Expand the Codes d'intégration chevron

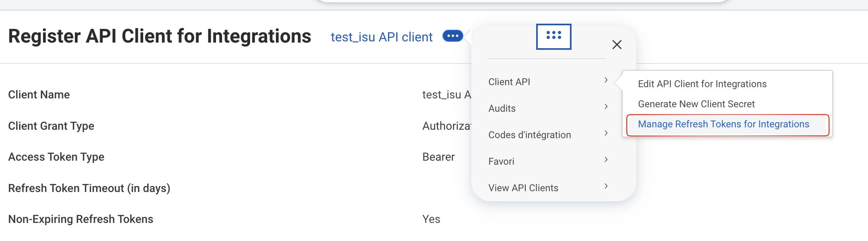pyautogui.click(x=606, y=133)
